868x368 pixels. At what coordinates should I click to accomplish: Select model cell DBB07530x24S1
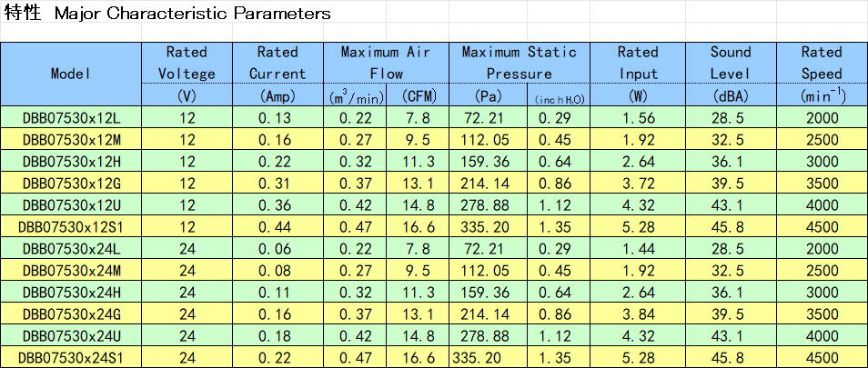[x=71, y=357]
